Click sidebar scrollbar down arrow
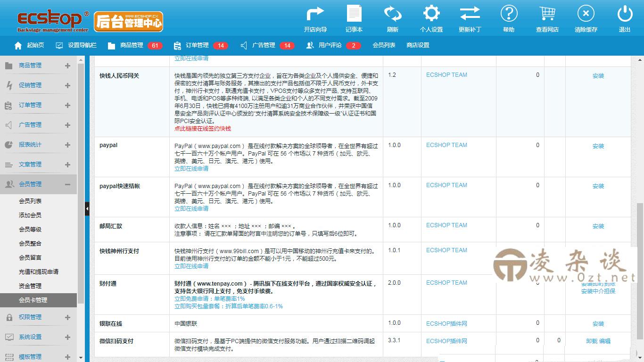 point(81,358)
